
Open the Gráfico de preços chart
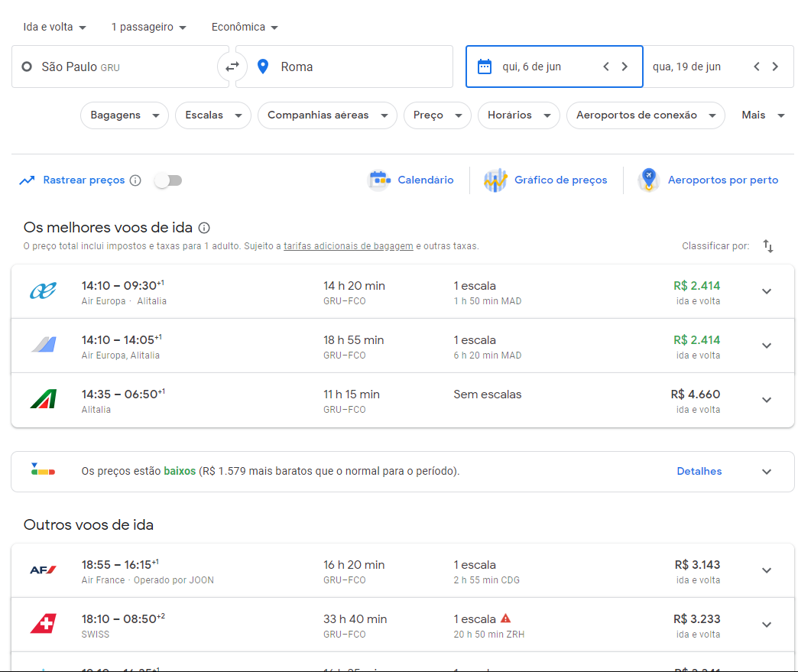[x=546, y=180]
